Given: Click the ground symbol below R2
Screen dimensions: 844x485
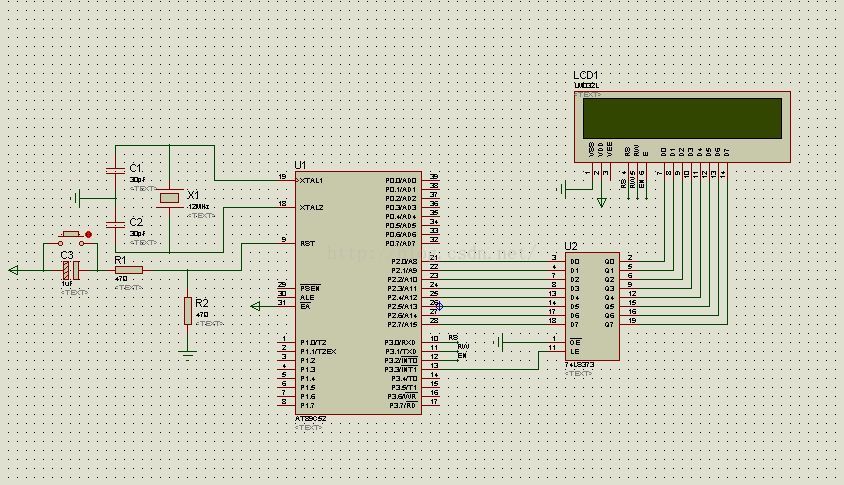Looking at the screenshot, I should point(188,354).
